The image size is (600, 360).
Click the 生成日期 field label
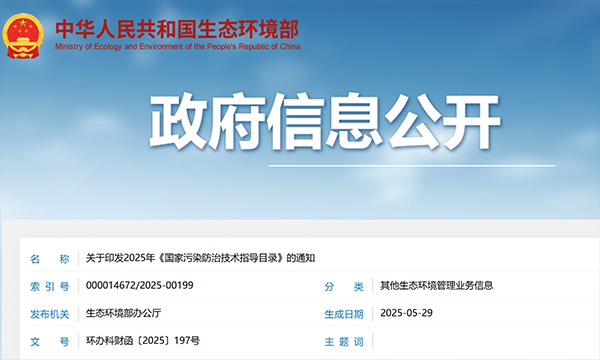pyautogui.click(x=344, y=314)
